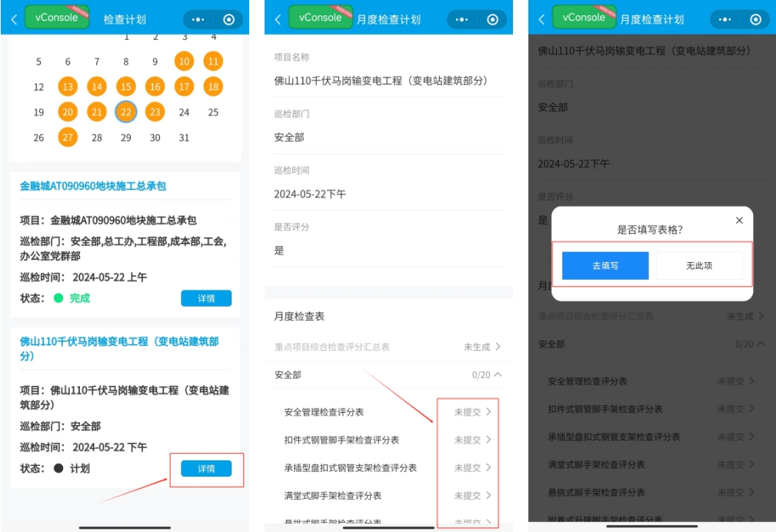
Task: Open vConsole on the 检查计划 calendar page
Action: (52, 18)
